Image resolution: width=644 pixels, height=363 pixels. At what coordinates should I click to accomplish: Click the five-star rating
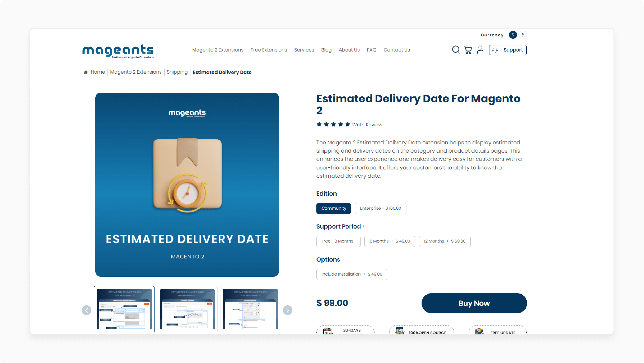333,124
